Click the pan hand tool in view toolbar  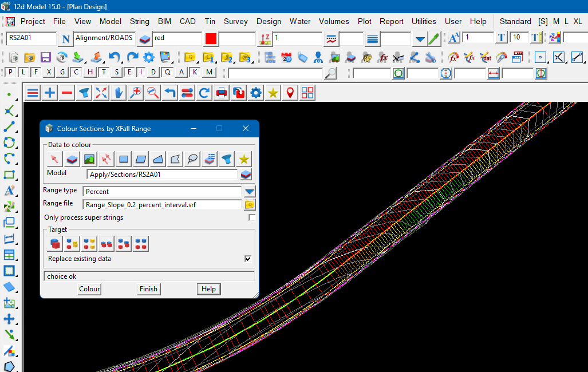pos(119,93)
